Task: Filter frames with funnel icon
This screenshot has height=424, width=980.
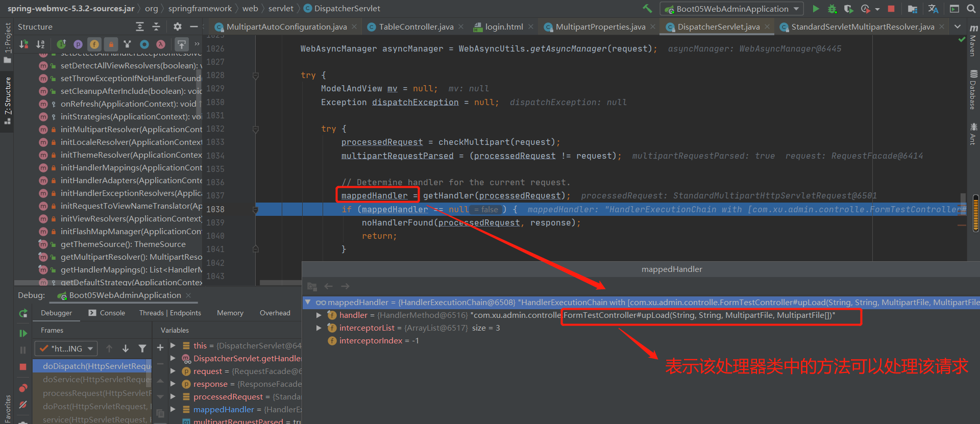Action: pyautogui.click(x=142, y=348)
